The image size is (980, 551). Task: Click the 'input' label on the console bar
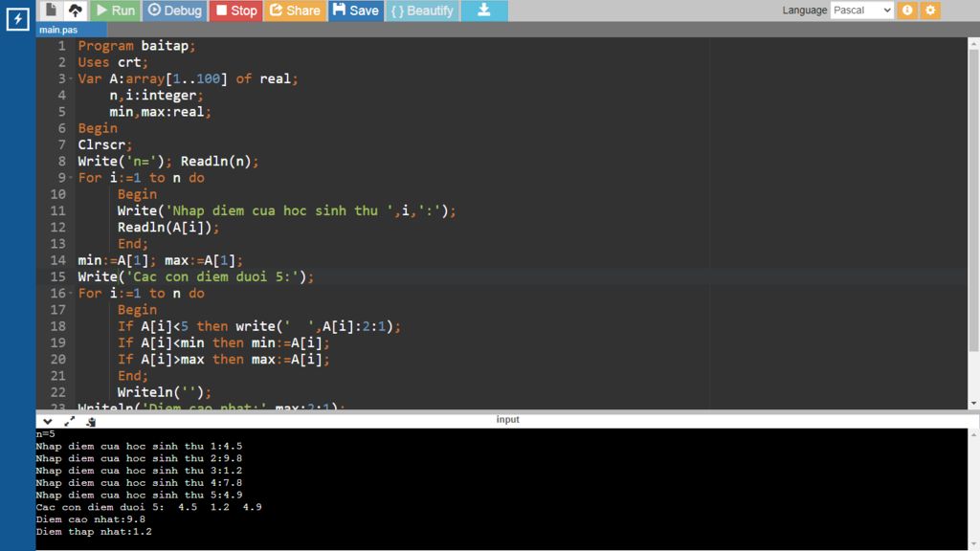pos(507,419)
